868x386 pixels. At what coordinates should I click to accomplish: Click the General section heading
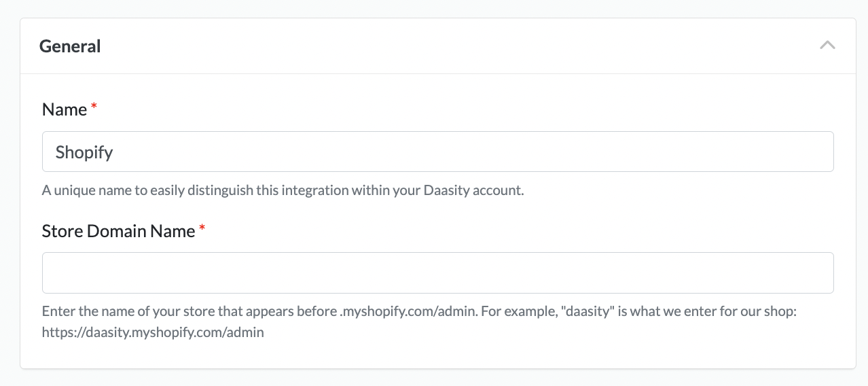(x=70, y=46)
